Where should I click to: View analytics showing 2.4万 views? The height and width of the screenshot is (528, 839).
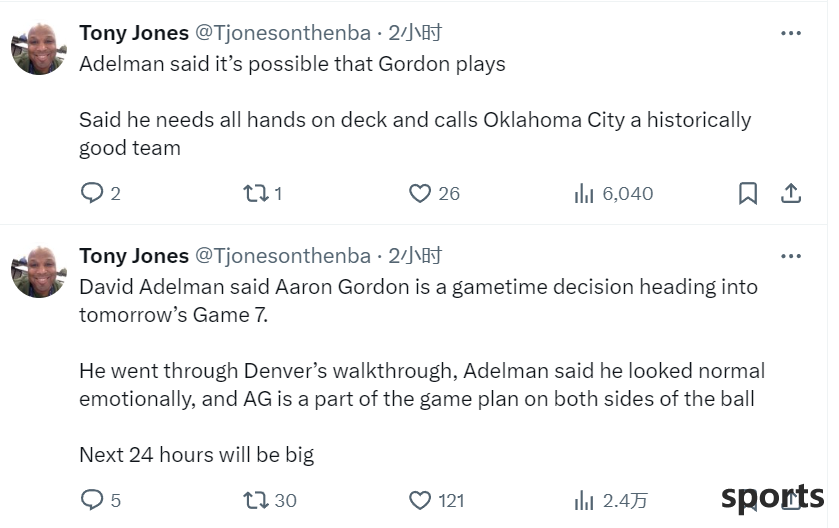coord(611,500)
